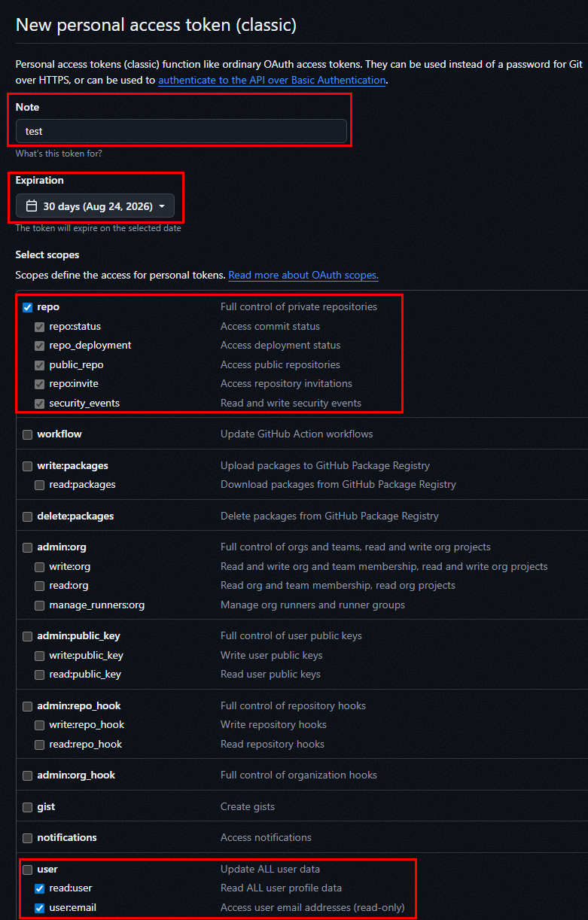The height and width of the screenshot is (920, 588).
Task: Check the write:packages scope
Action: tap(28, 466)
